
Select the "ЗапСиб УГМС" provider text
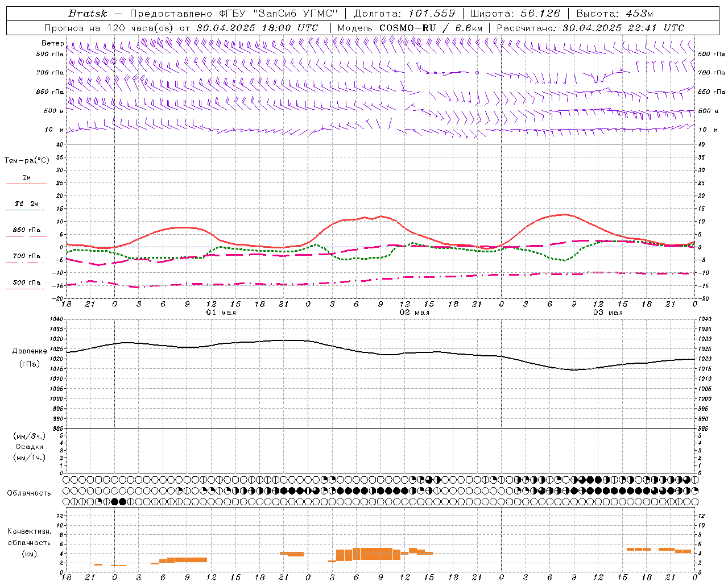tap(295, 14)
